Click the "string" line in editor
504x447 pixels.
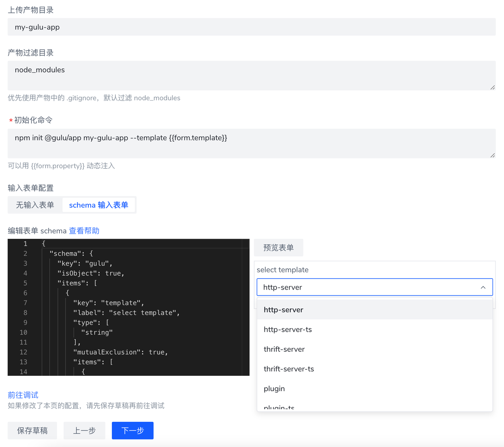[97, 332]
